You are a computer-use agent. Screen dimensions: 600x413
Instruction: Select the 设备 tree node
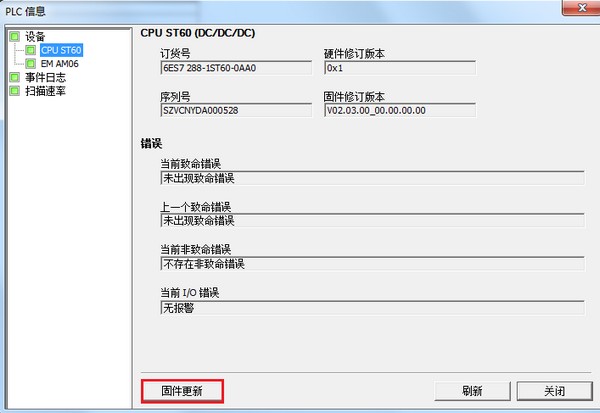pos(35,36)
